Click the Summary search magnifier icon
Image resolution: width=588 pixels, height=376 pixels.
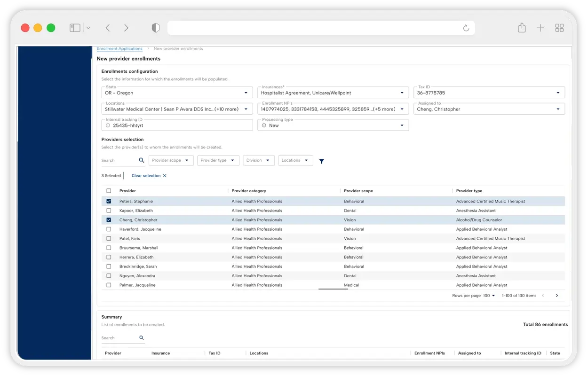pos(142,338)
